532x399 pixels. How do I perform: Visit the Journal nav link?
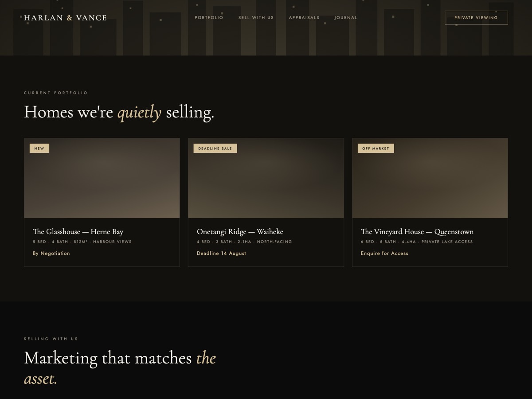click(x=345, y=18)
